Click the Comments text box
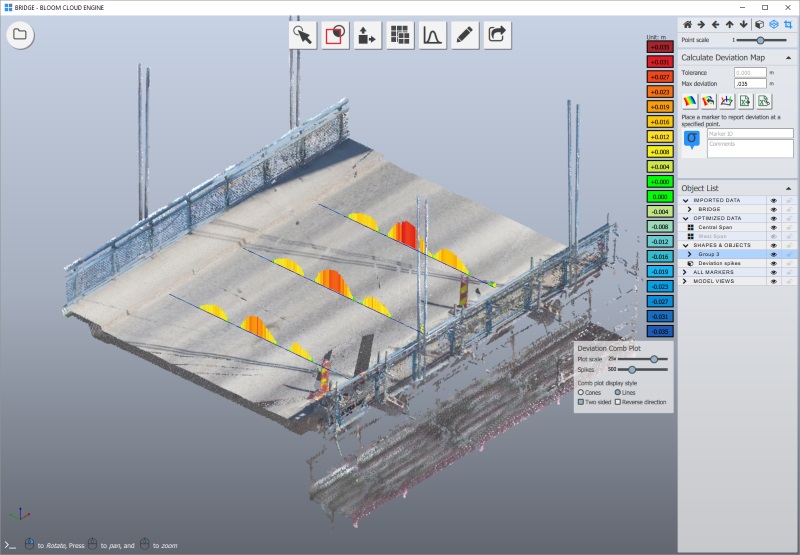 click(750, 148)
